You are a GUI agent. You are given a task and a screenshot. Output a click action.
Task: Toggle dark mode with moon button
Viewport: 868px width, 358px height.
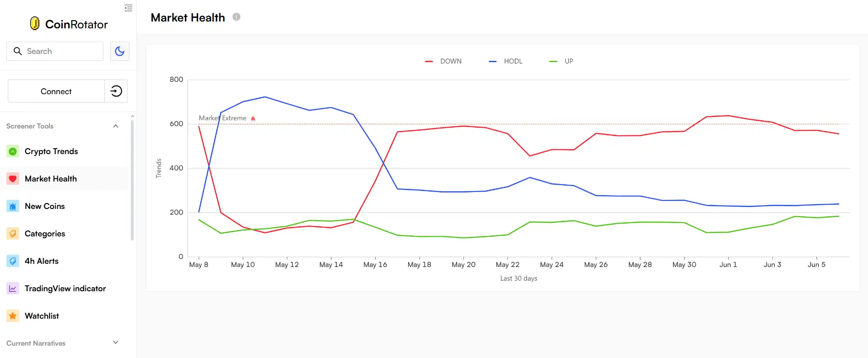(x=120, y=51)
